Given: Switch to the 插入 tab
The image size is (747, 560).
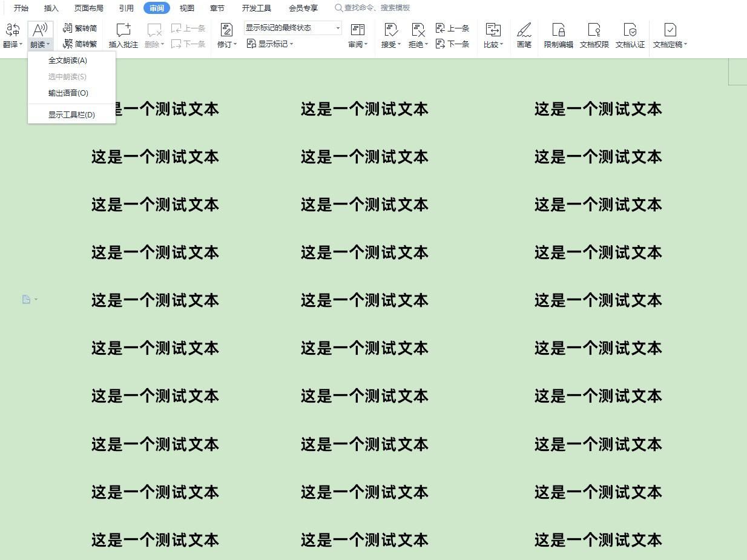Looking at the screenshot, I should (51, 8).
